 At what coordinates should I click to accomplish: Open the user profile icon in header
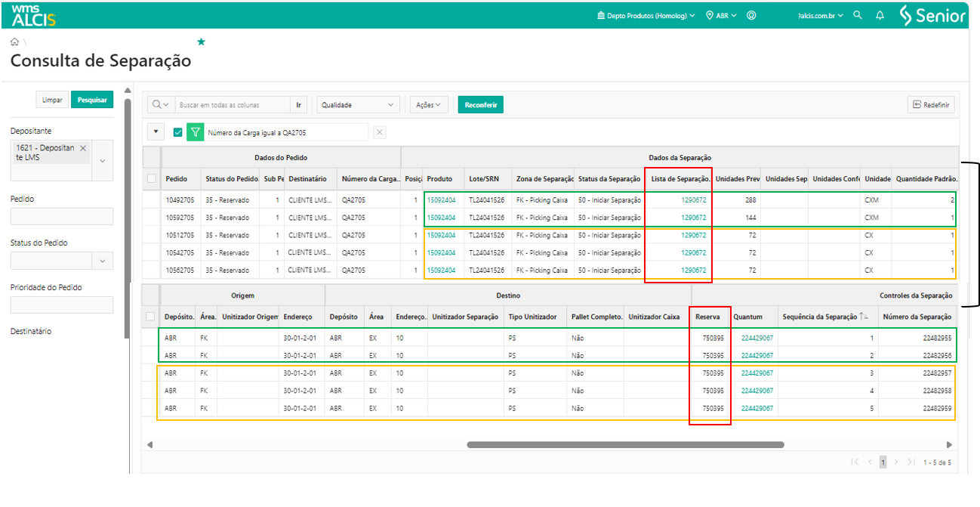(751, 15)
